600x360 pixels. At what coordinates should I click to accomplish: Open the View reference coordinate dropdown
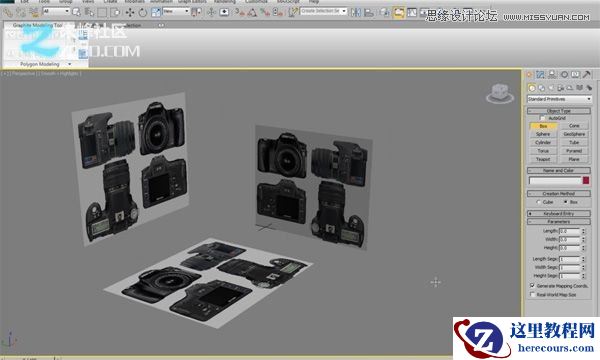pyautogui.click(x=176, y=11)
